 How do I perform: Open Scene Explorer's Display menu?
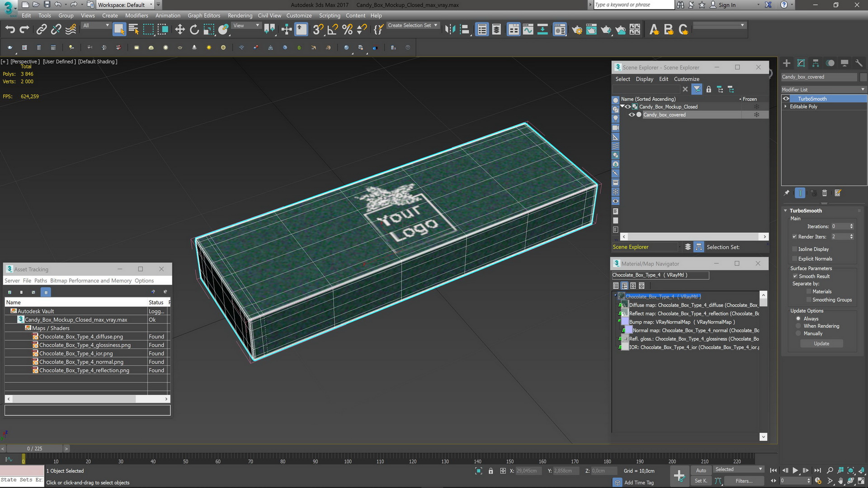pyautogui.click(x=644, y=79)
